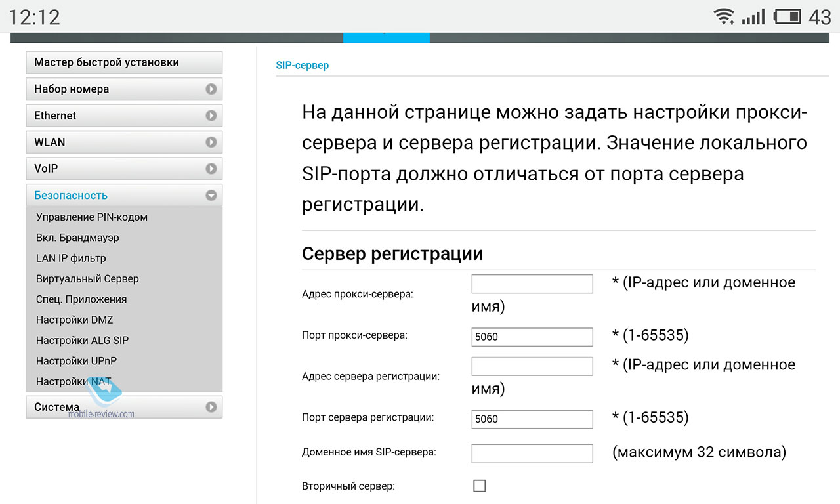Select the highlighted blue top navigation tab
The width and height of the screenshot is (840, 504).
pyautogui.click(x=387, y=38)
